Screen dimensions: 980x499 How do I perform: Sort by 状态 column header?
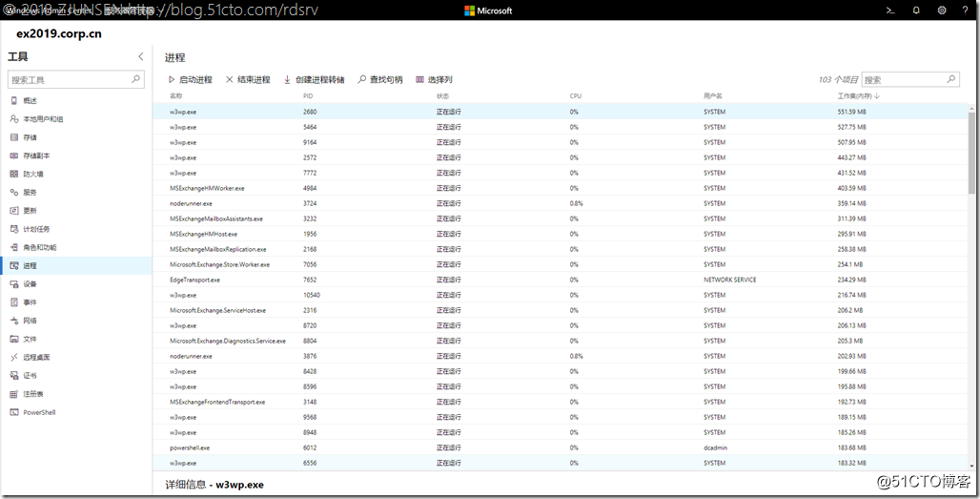[442, 96]
